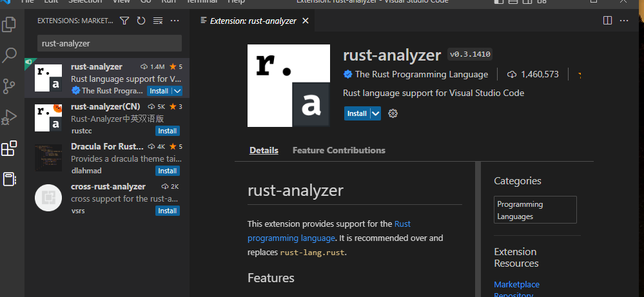
Task: Click the Dracula For Rust theme thumbnail
Action: pos(48,158)
